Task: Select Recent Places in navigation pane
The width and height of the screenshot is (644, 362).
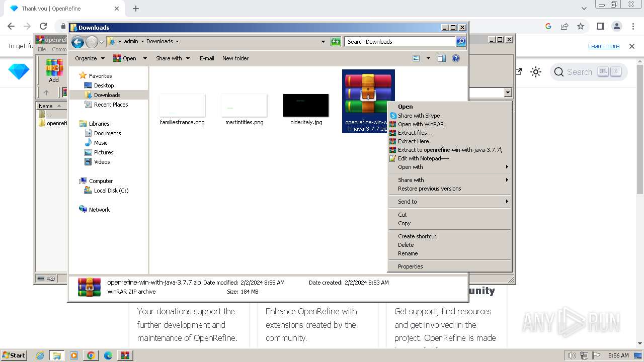Action: (111, 105)
